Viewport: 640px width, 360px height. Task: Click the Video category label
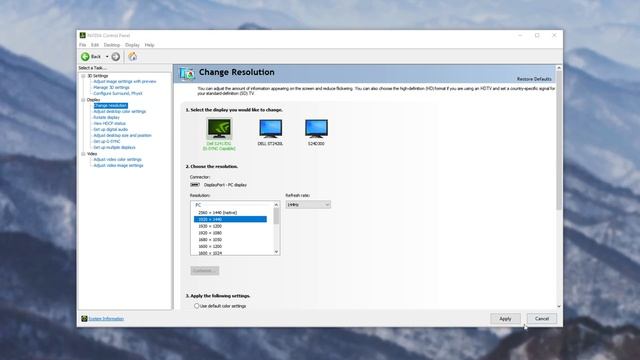[x=92, y=154]
